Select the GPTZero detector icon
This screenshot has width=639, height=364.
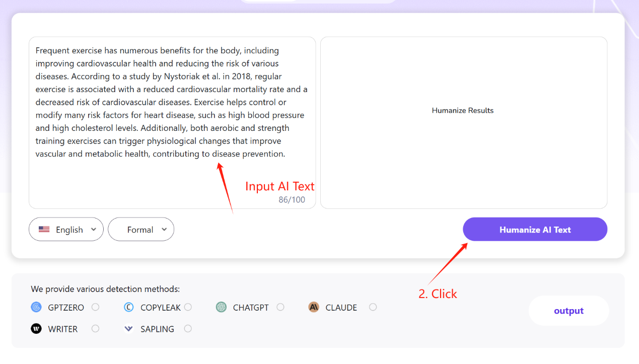click(35, 307)
